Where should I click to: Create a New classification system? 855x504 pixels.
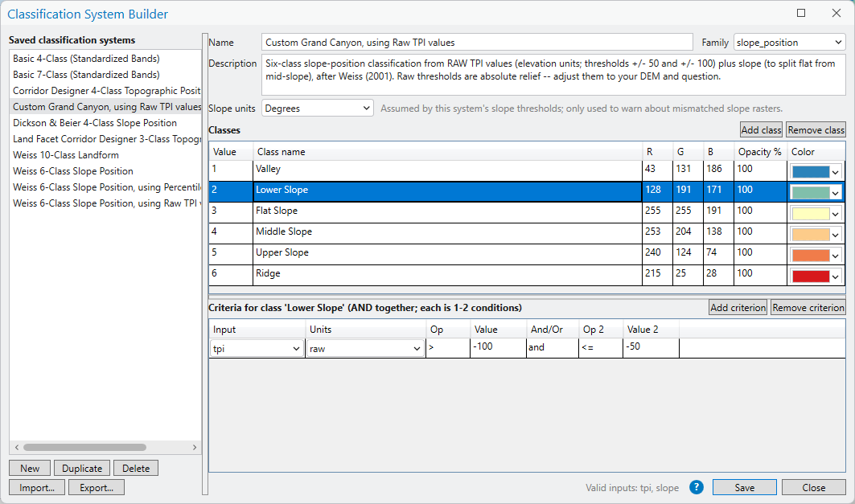pos(30,468)
